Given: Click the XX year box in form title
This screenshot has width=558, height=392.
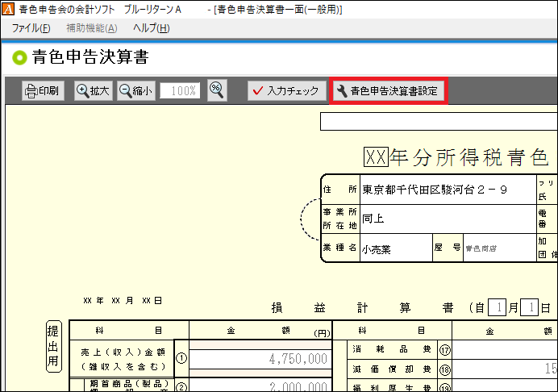Looking at the screenshot, I should point(376,157).
